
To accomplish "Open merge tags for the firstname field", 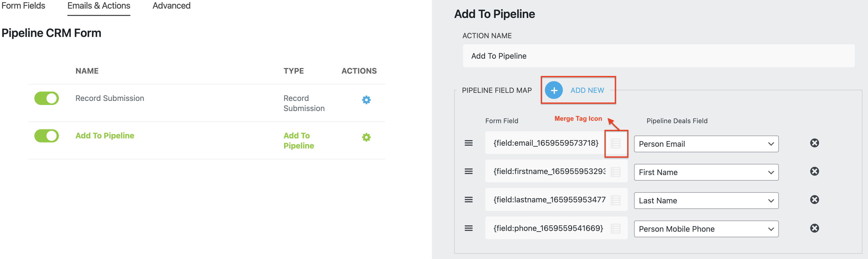I will click(616, 172).
